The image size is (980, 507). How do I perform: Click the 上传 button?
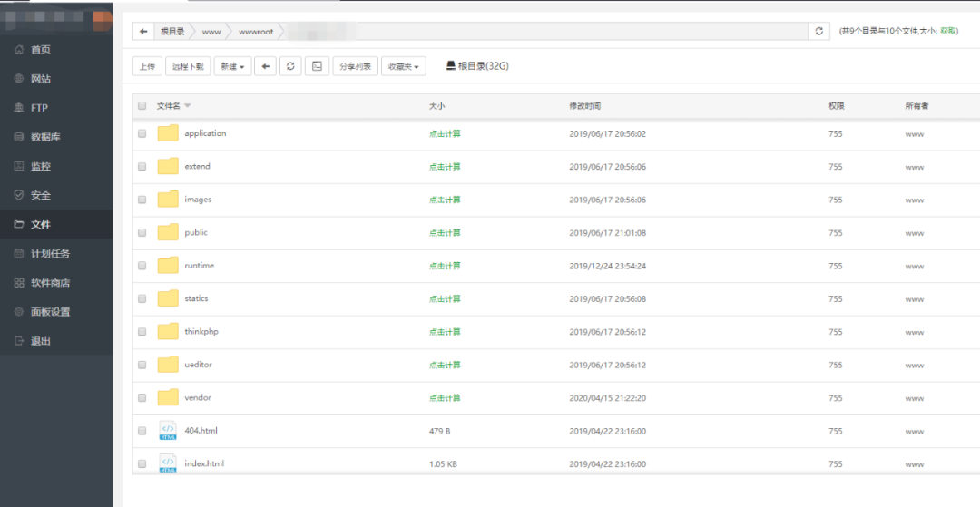pos(146,66)
